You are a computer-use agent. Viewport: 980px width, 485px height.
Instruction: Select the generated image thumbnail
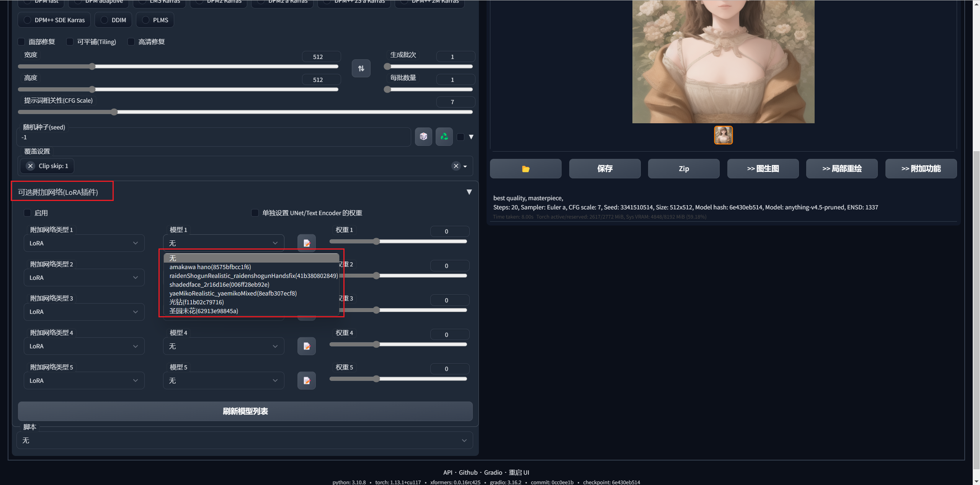[x=724, y=135]
